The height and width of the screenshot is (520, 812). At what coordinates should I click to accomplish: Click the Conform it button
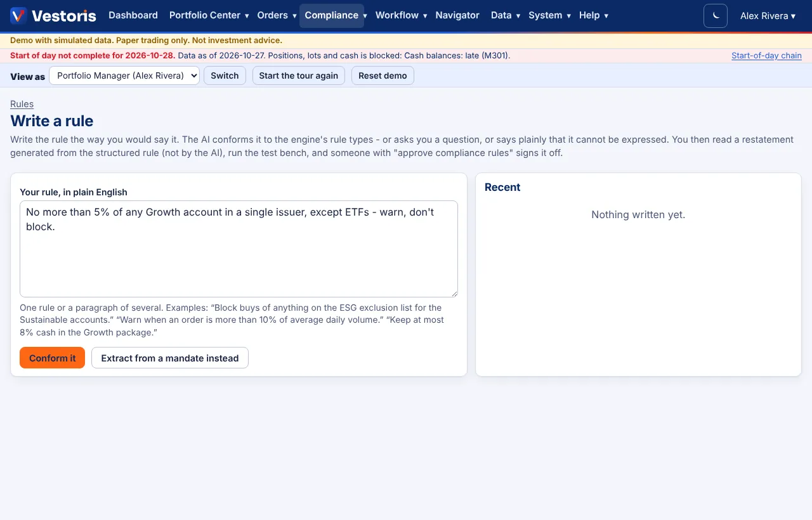52,358
